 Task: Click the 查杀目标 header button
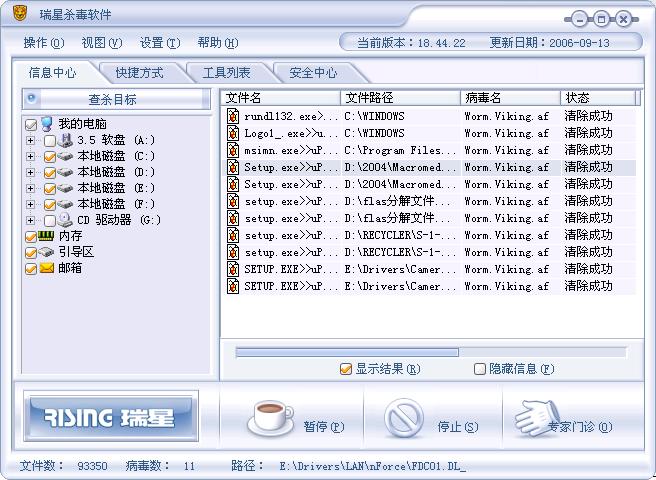click(x=117, y=99)
